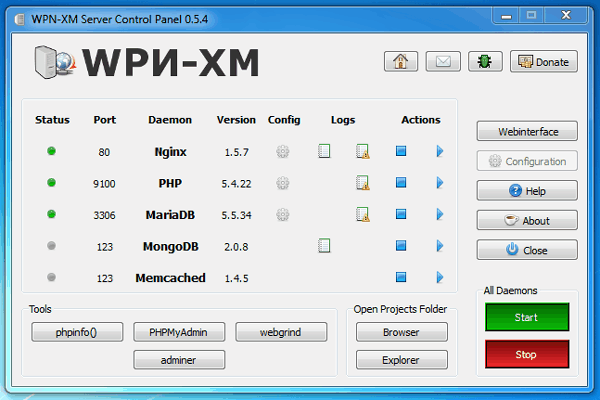600x400 pixels.
Task: Start the Memcached daemon
Action: (x=439, y=277)
